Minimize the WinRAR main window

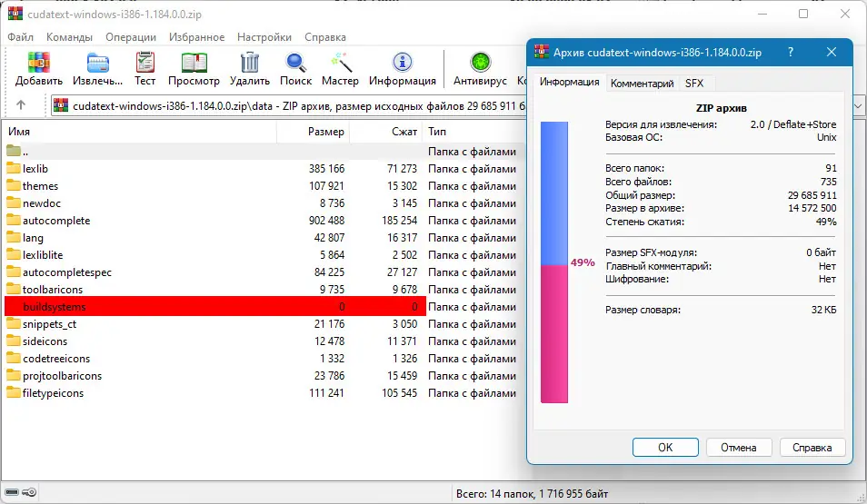762,14
